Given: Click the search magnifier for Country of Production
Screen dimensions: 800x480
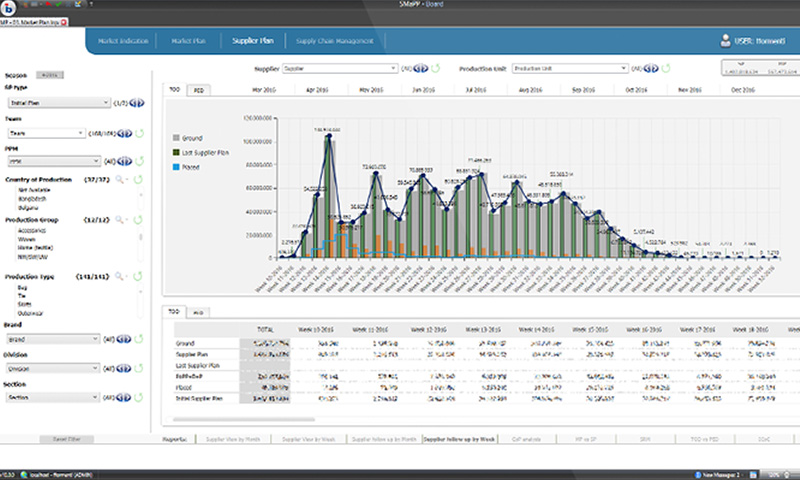Looking at the screenshot, I should pyautogui.click(x=119, y=180).
